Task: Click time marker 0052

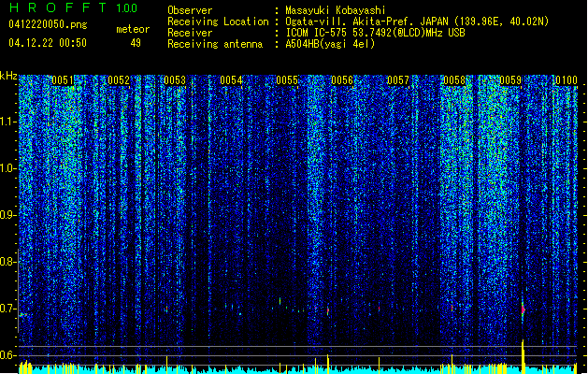Action: click(119, 80)
